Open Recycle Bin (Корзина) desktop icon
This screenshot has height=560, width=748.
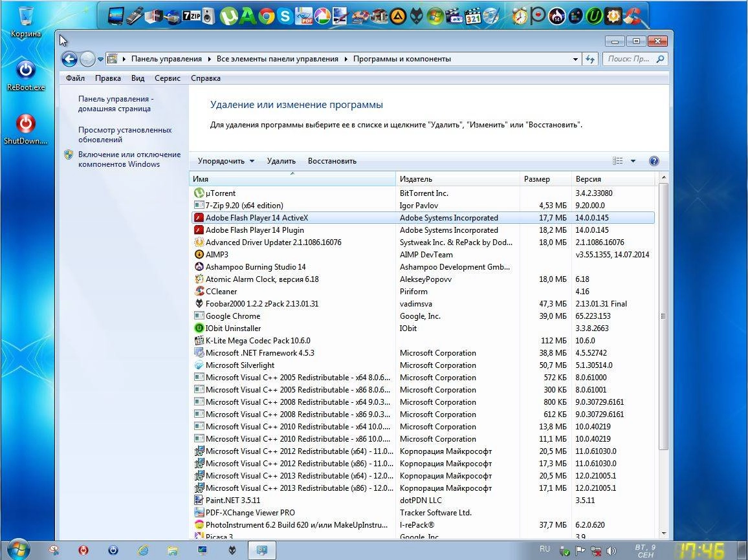coord(25,21)
